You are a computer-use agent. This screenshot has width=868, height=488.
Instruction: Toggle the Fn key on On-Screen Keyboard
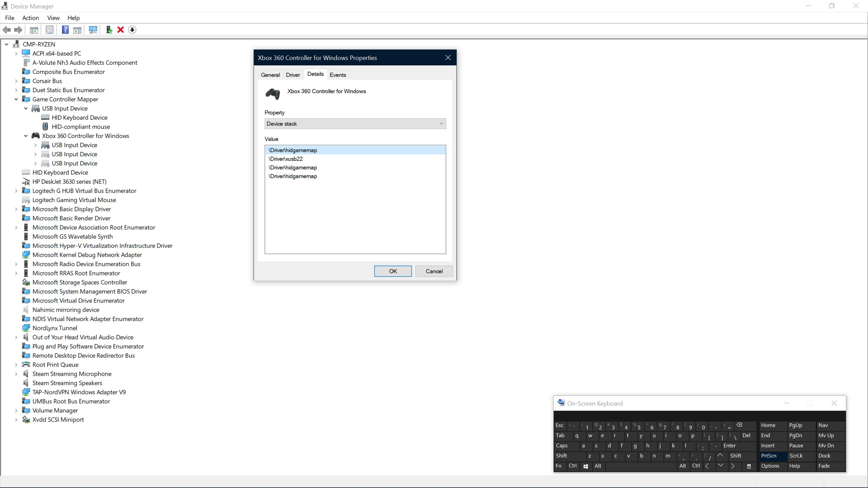(x=558, y=466)
